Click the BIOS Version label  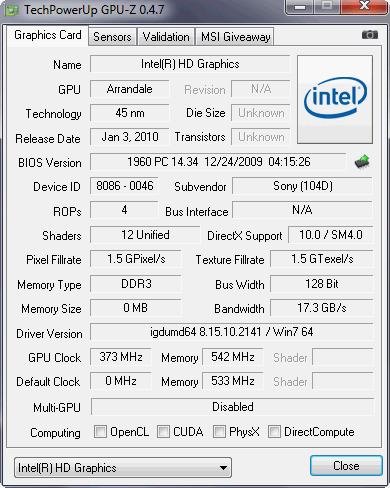(50, 163)
